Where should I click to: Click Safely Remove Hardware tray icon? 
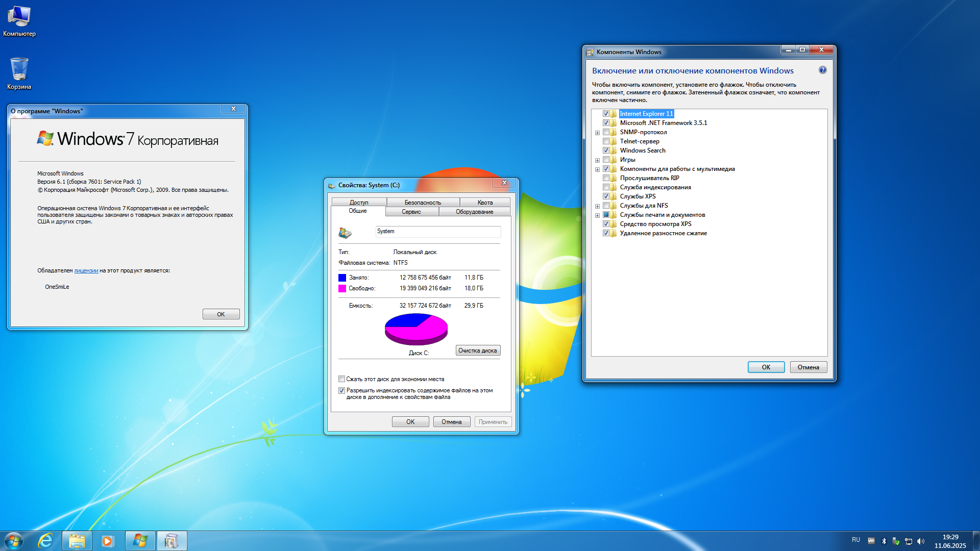[x=896, y=541]
